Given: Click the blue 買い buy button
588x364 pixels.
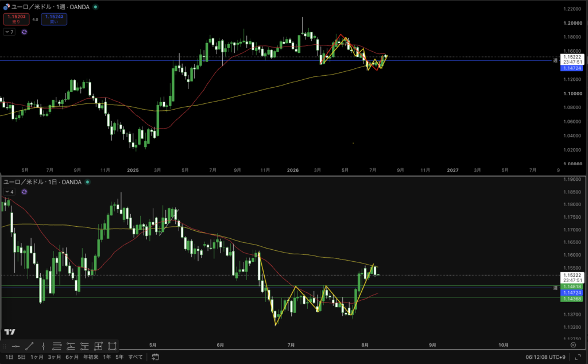Looking at the screenshot, I should pos(54,19).
